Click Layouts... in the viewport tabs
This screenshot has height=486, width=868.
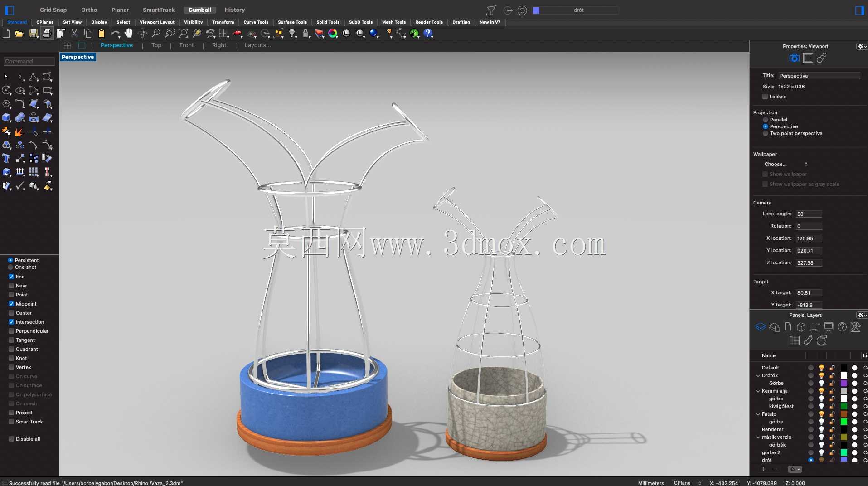258,45
